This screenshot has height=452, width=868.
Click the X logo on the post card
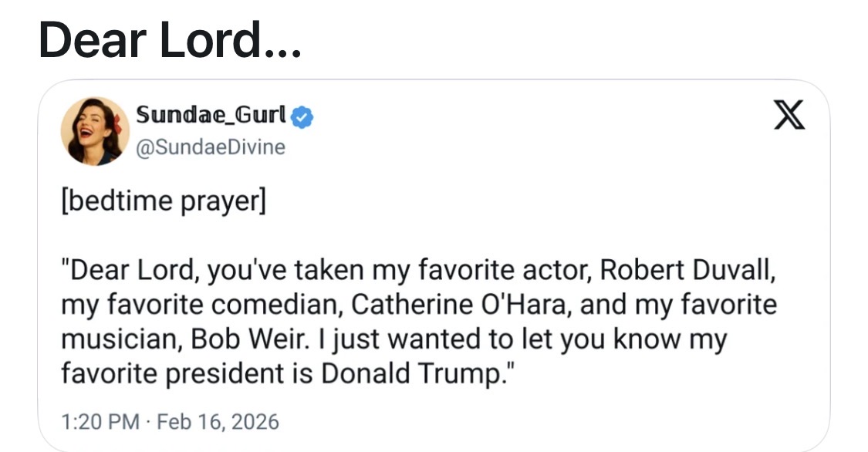[x=789, y=117]
